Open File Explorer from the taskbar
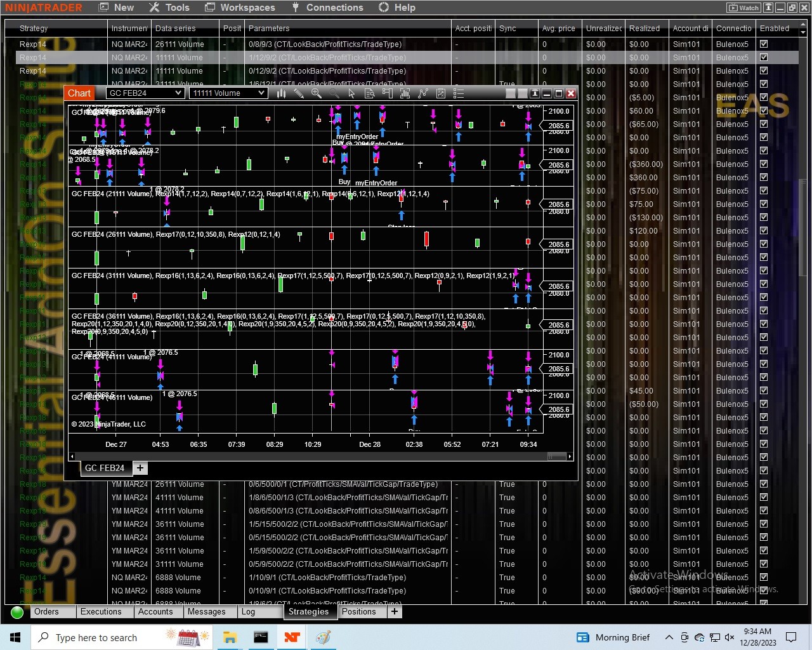Screen dimensions: 812x650 (230, 637)
